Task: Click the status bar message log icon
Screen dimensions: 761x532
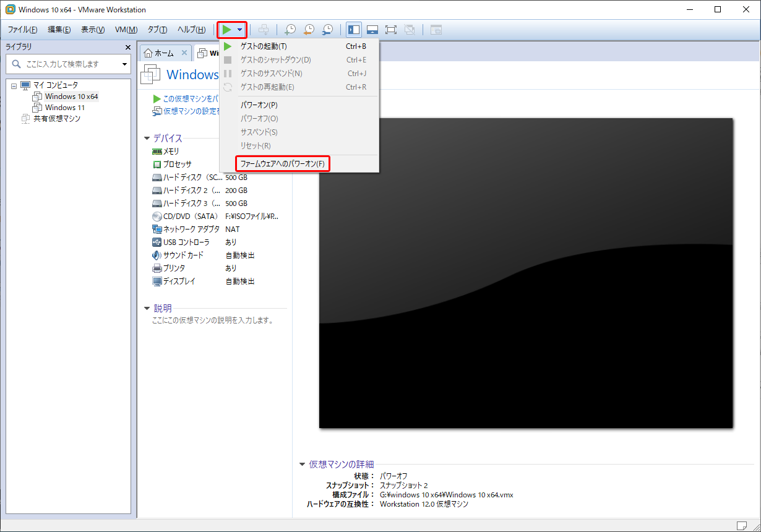Action: pos(742,525)
